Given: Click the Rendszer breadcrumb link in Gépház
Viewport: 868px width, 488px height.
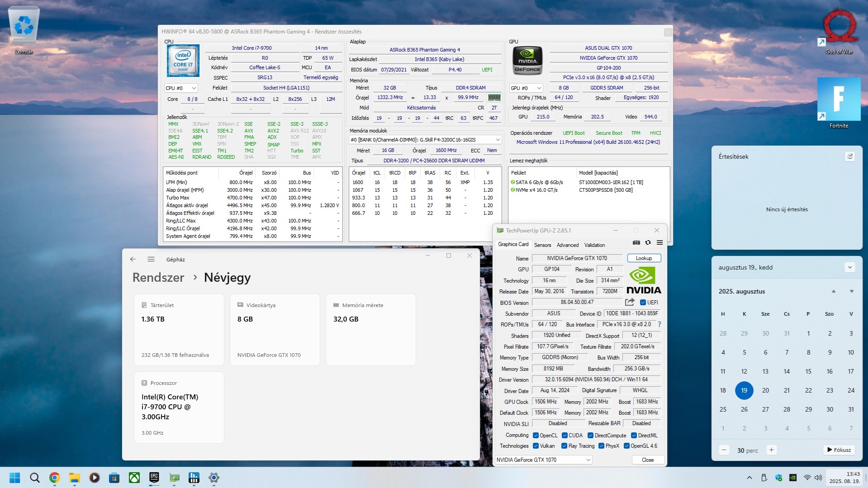Looking at the screenshot, I should pyautogui.click(x=158, y=278).
